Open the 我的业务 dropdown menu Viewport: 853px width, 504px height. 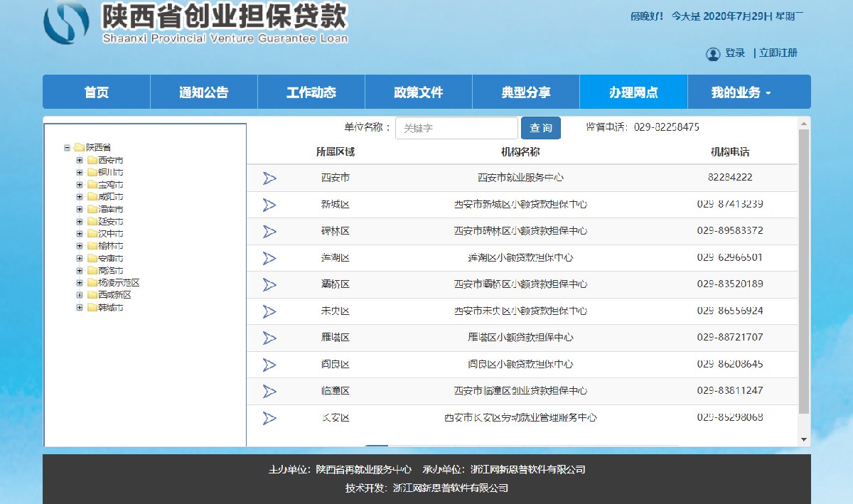(x=741, y=92)
